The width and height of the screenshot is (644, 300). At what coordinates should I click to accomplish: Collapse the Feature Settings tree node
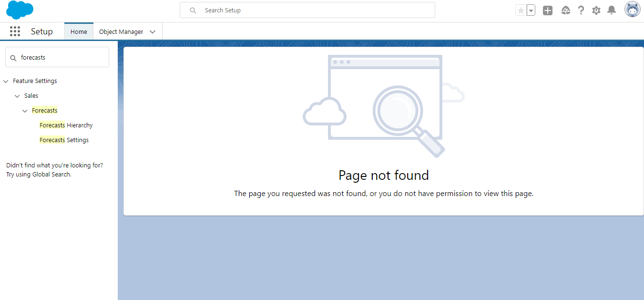coord(5,81)
